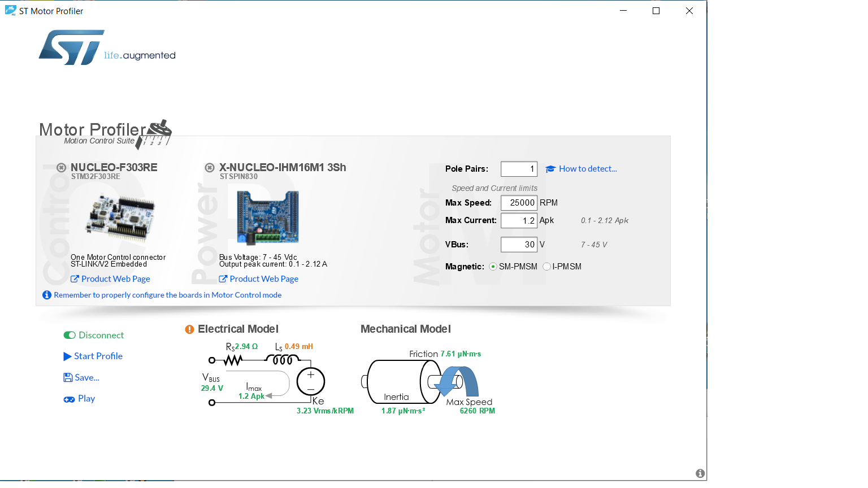Click the Motor Profiler caliper logo icon
This screenshot has width=868, height=488.
coord(154,134)
